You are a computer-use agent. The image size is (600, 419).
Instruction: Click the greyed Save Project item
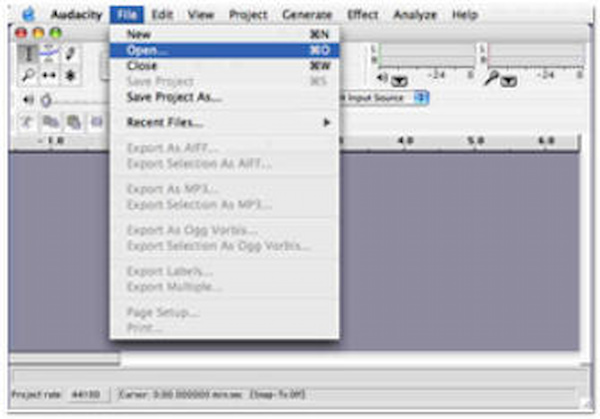224,82
